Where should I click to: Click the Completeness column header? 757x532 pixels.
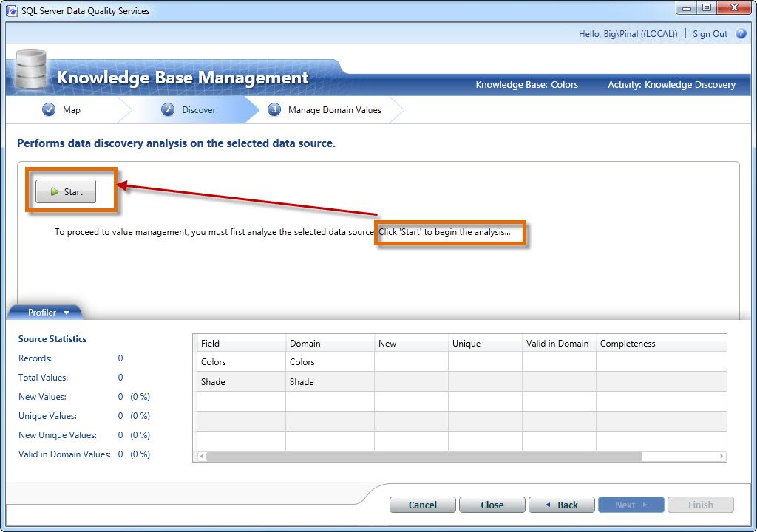662,344
